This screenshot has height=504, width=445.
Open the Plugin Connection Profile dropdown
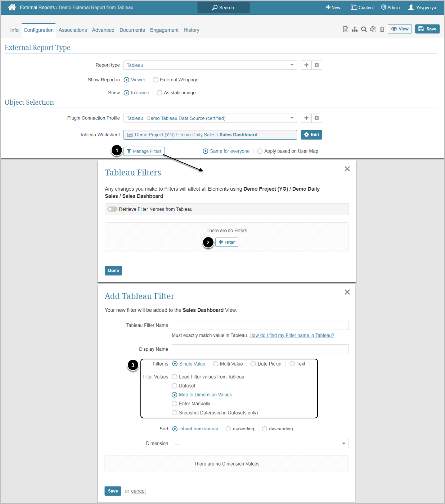click(210, 118)
